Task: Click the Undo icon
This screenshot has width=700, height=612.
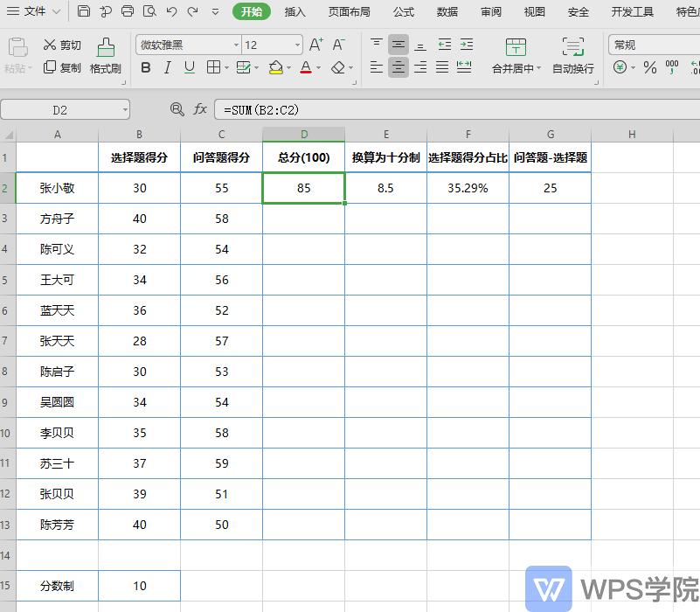Action: click(171, 11)
